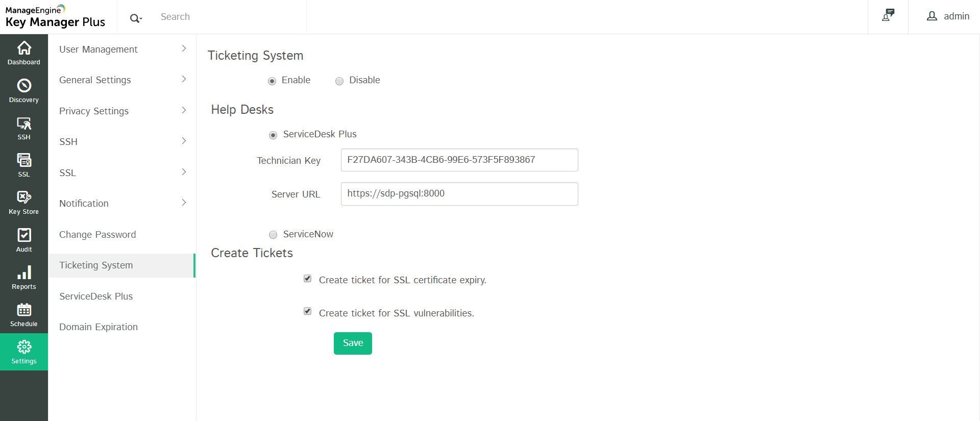This screenshot has width=980, height=421.
Task: Open the Discovery compass icon
Action: 24,85
